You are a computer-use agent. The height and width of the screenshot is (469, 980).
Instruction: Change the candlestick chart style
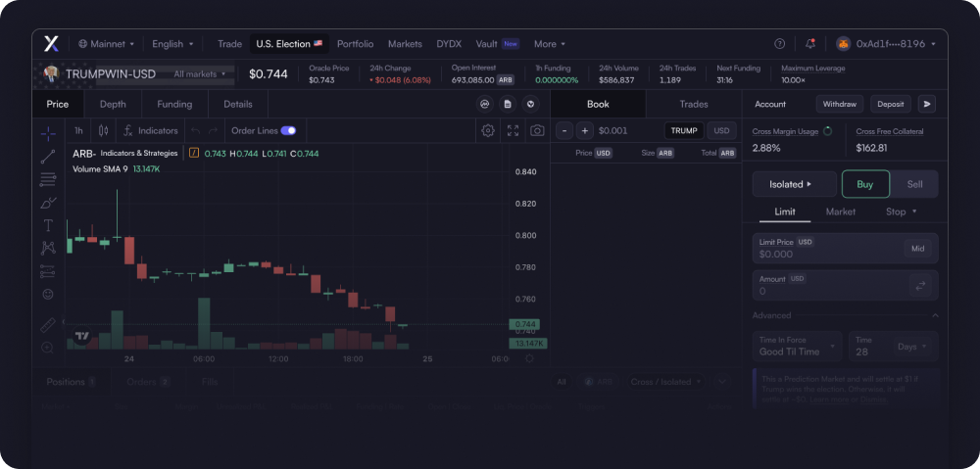[104, 130]
